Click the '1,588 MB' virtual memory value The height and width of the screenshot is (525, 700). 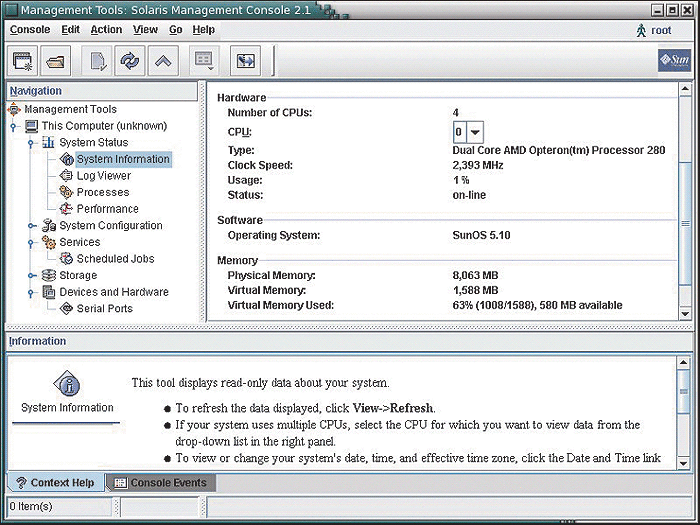pos(475,291)
